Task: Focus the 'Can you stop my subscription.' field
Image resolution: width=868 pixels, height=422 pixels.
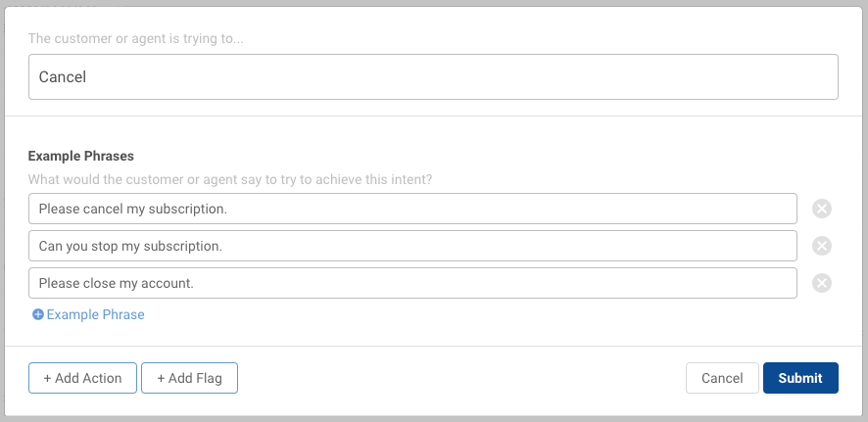Action: (x=413, y=246)
